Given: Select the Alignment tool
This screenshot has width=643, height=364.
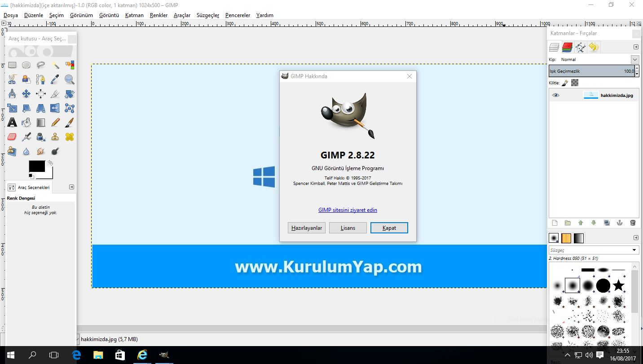Looking at the screenshot, I should point(41,94).
